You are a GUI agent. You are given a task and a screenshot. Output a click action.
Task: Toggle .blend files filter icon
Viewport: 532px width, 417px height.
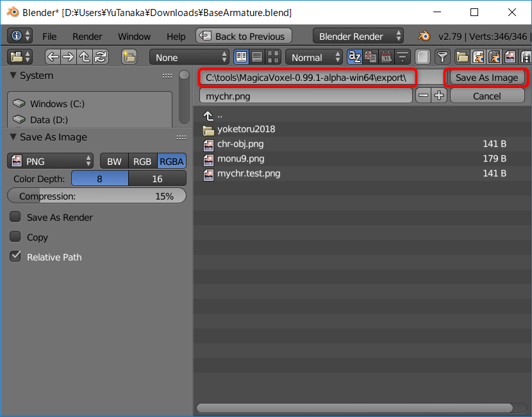point(478,56)
